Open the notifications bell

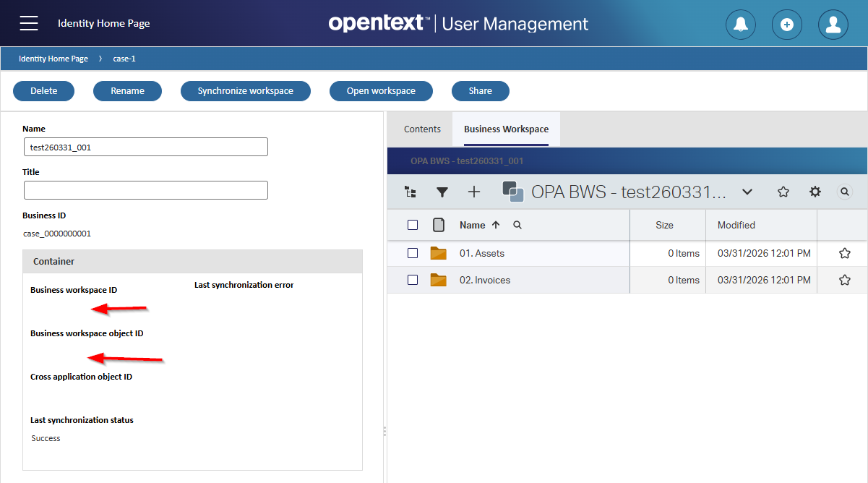click(x=741, y=25)
